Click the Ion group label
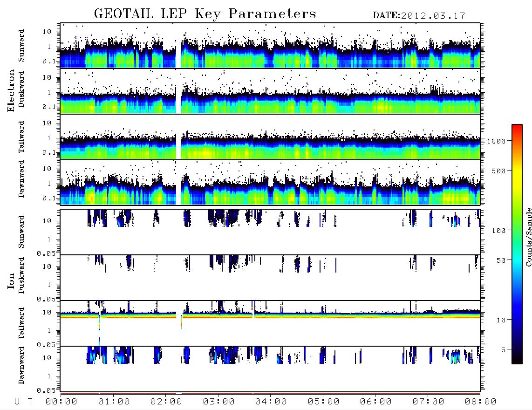 pos(11,281)
